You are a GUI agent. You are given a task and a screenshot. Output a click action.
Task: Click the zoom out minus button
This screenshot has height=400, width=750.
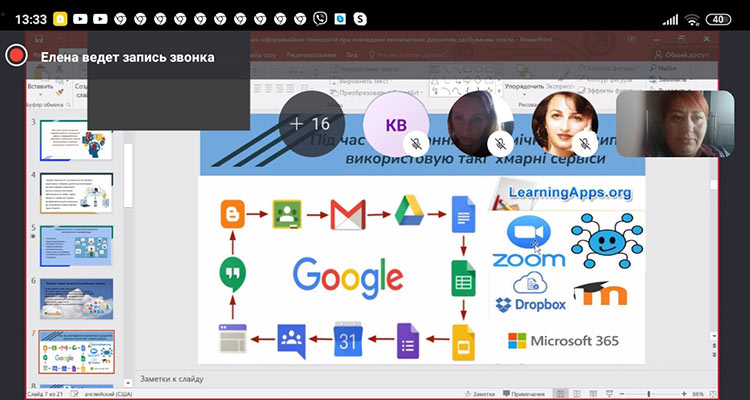[x=621, y=394]
